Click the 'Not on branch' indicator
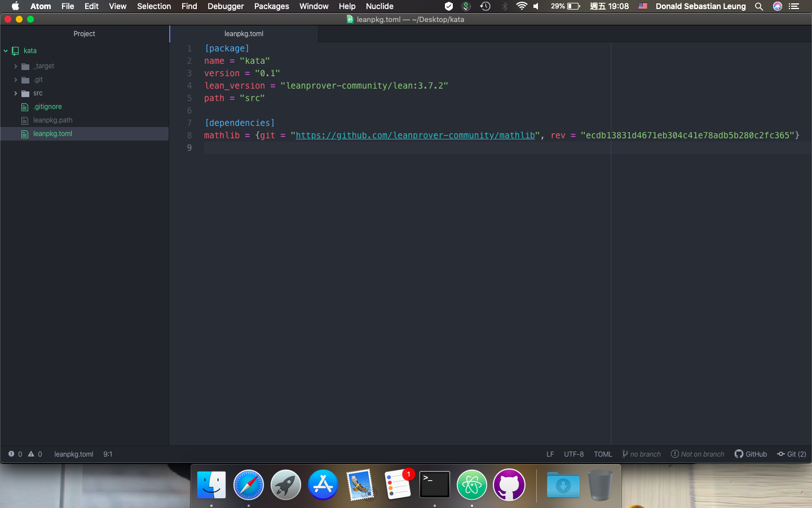 (x=698, y=454)
